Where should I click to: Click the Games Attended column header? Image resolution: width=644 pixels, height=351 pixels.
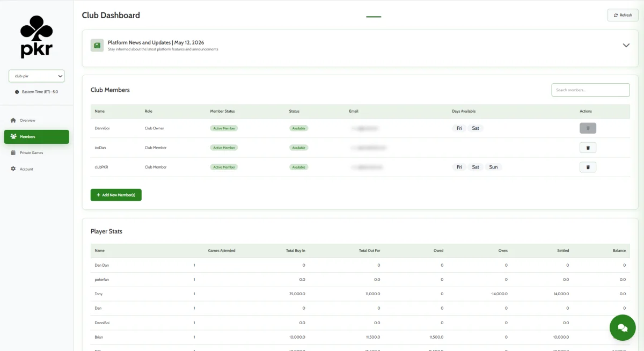(222, 251)
